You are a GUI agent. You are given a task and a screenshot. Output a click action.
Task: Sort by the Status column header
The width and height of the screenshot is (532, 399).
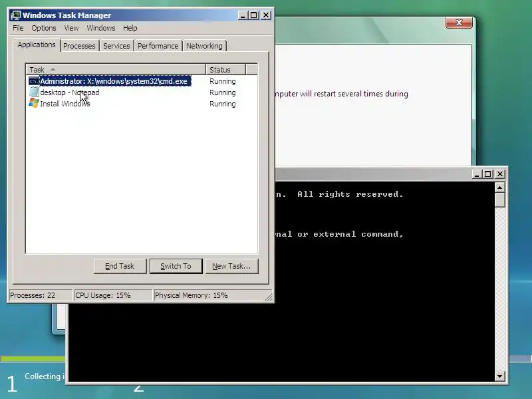(225, 70)
